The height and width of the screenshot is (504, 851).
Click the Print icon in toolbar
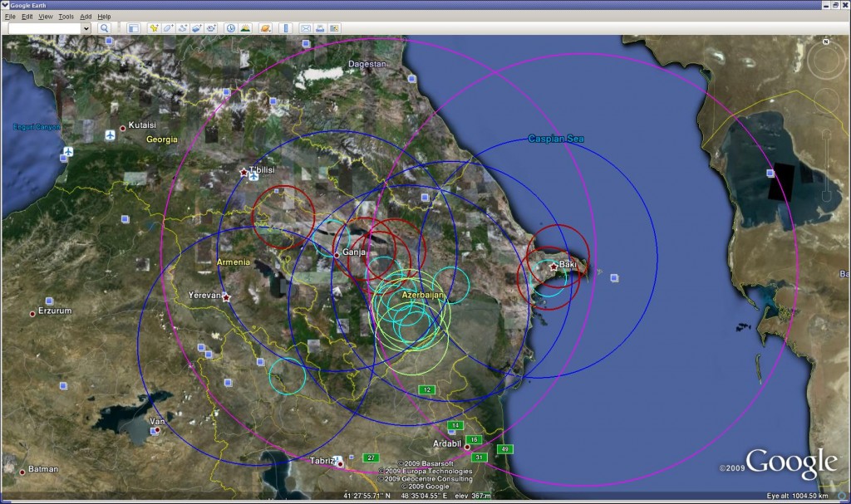(320, 28)
